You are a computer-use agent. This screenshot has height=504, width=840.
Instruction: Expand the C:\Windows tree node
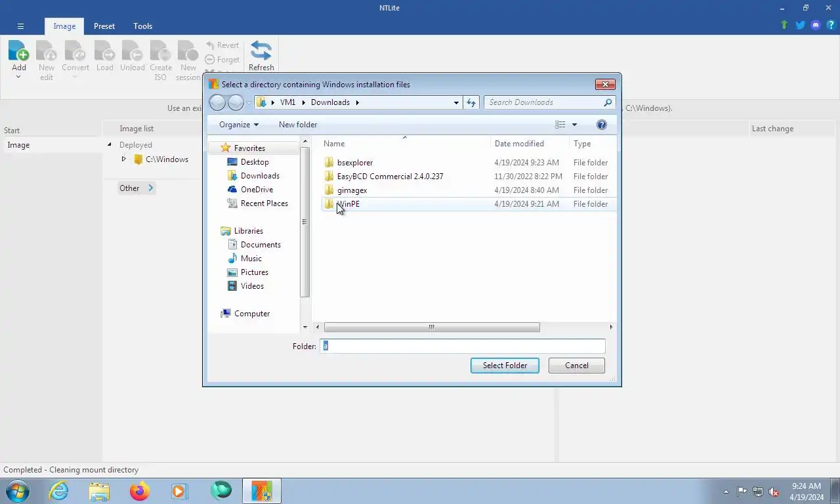click(x=123, y=159)
